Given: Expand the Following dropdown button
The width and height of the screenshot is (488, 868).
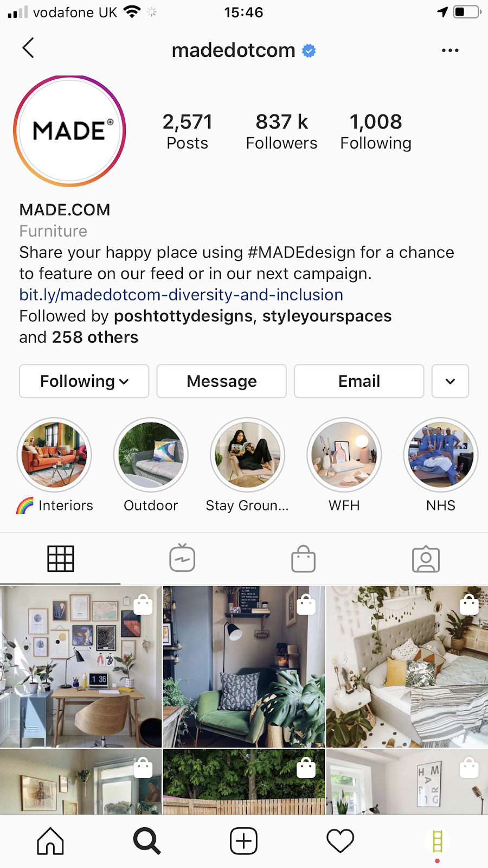Looking at the screenshot, I should pos(84,381).
